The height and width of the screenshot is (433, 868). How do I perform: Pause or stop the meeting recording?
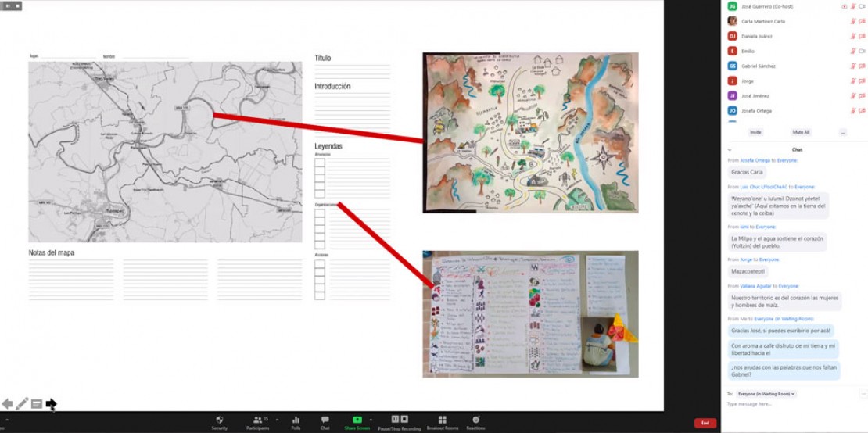399,423
